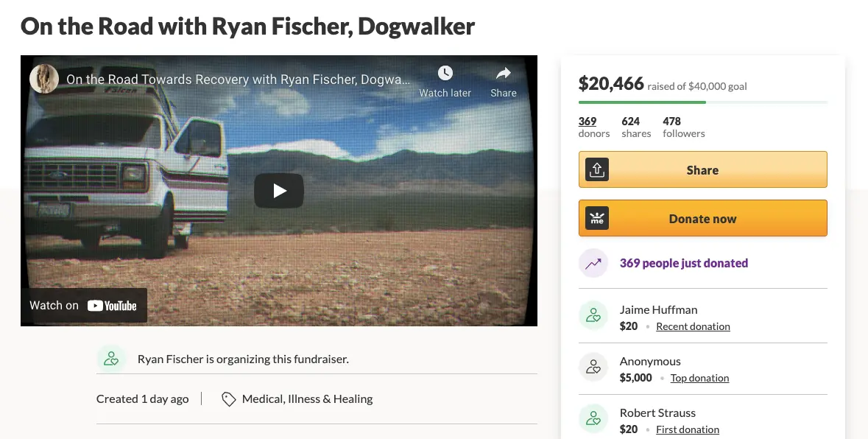Screen dimensions: 868x439
Task: Click the GoFundMe icon on Donate now
Action: click(x=597, y=219)
